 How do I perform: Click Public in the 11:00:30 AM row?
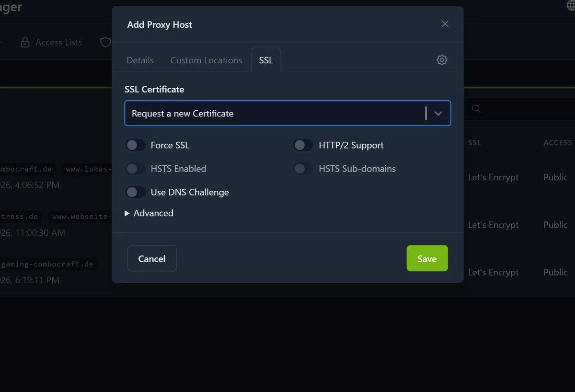(x=555, y=225)
